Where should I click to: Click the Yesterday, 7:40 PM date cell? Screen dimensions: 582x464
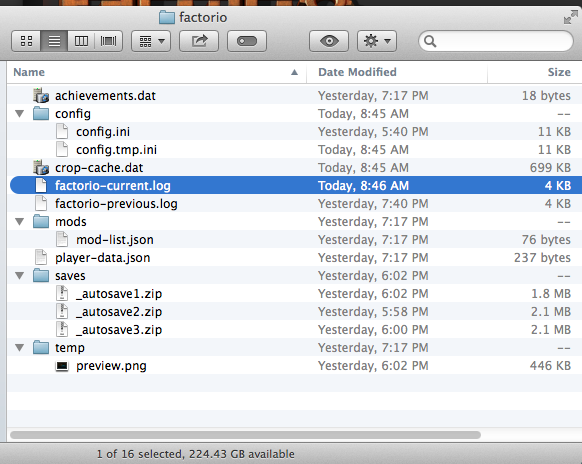coord(373,204)
